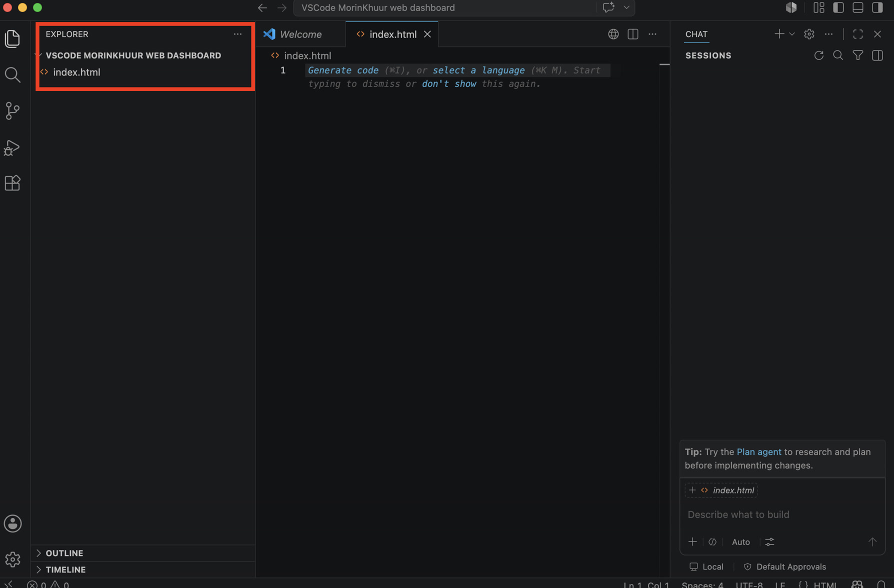Click the select a language link
The image size is (894, 588).
coord(478,70)
